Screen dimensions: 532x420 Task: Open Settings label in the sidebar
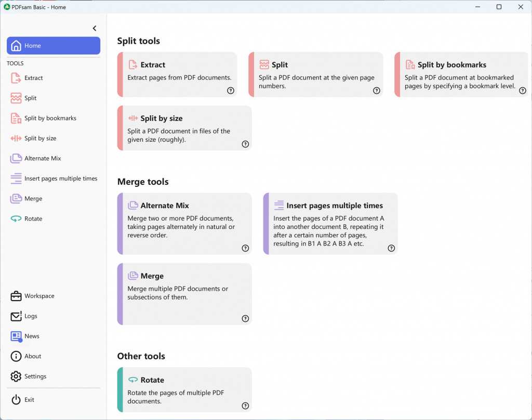click(35, 376)
